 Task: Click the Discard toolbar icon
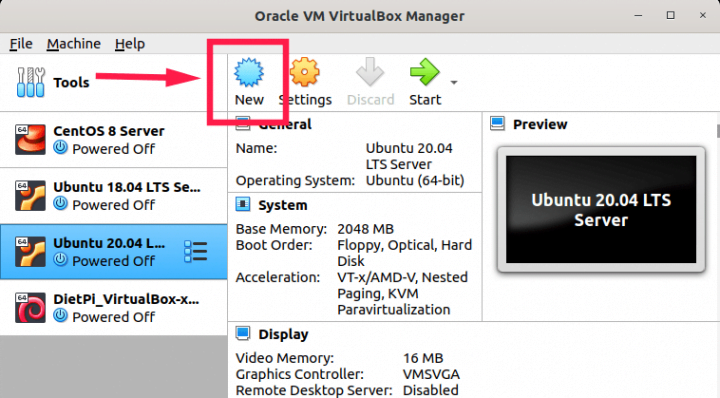(x=370, y=72)
